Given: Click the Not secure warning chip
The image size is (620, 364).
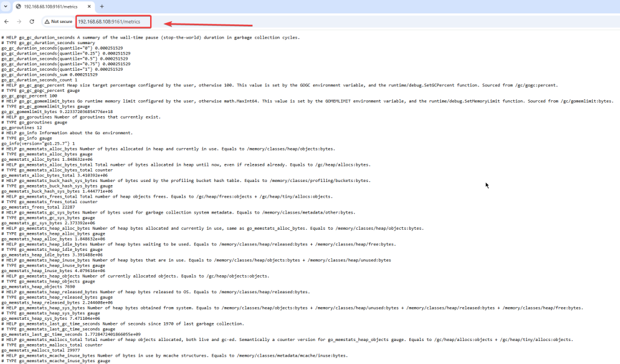Looking at the screenshot, I should coord(58,21).
